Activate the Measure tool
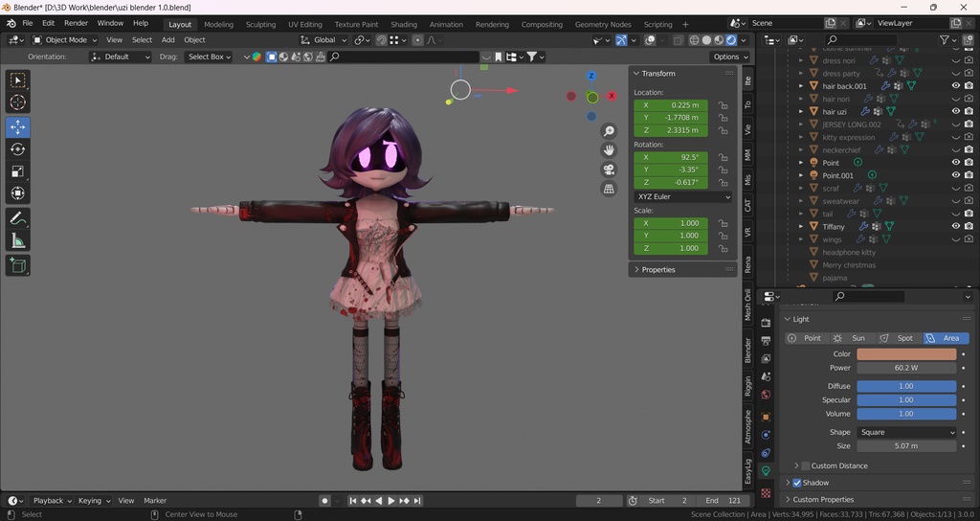The height and width of the screenshot is (521, 980). (17, 240)
